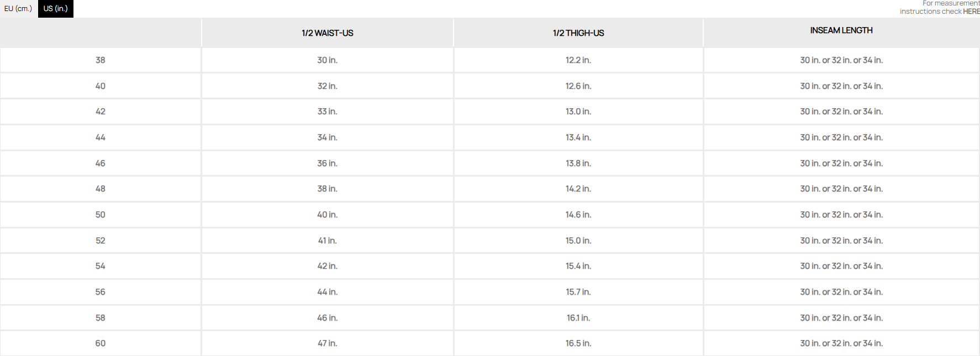Image resolution: width=980 pixels, height=356 pixels.
Task: Click the 33 in. waist value
Action: coord(327,111)
